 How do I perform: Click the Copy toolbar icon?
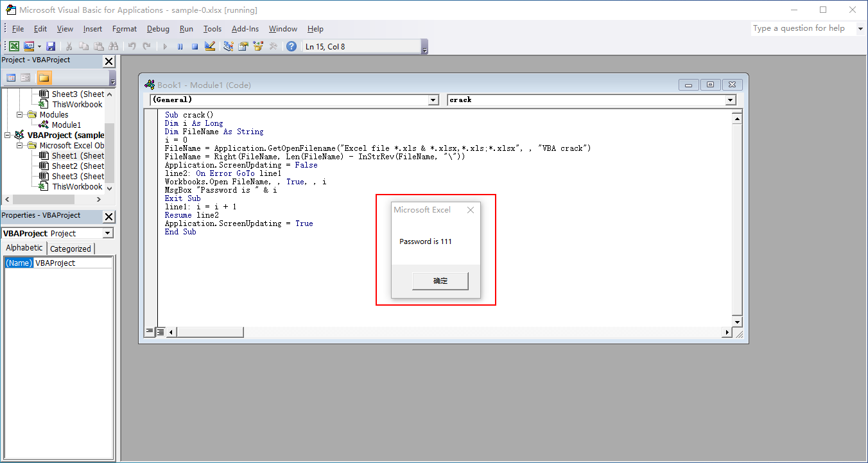(83, 46)
